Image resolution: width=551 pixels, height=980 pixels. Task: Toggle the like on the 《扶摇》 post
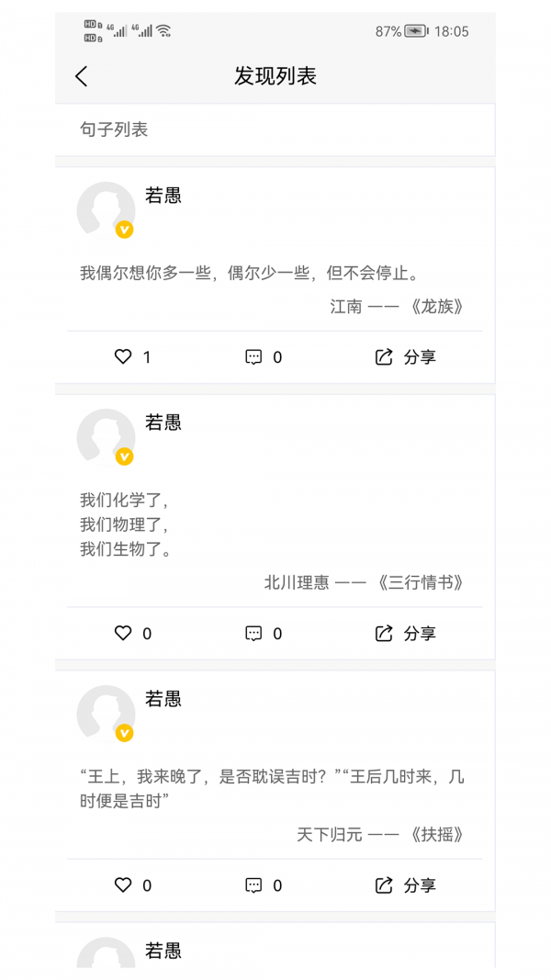(x=123, y=885)
